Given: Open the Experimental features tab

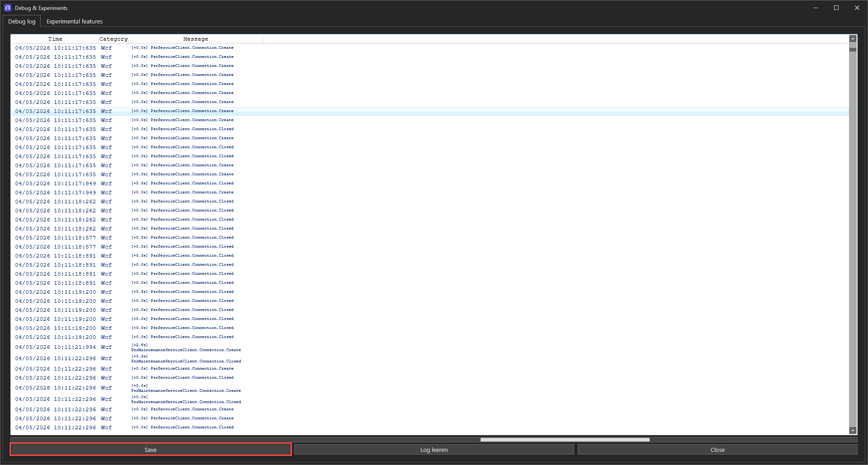Looking at the screenshot, I should point(75,21).
